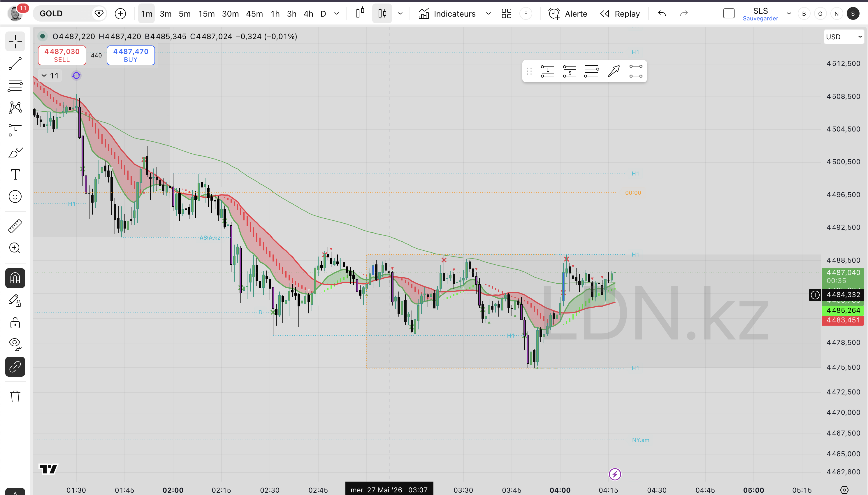Toggle the drawings link sync button

click(15, 367)
